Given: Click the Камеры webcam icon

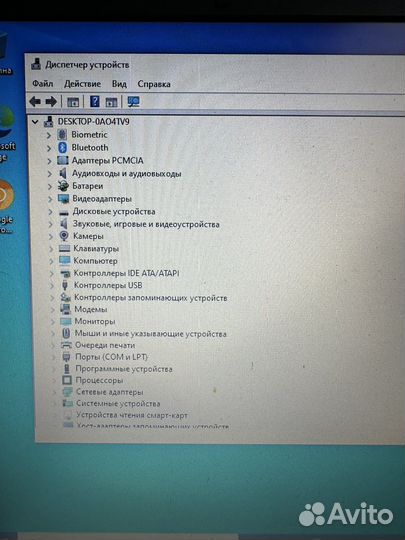Looking at the screenshot, I should (x=64, y=236).
